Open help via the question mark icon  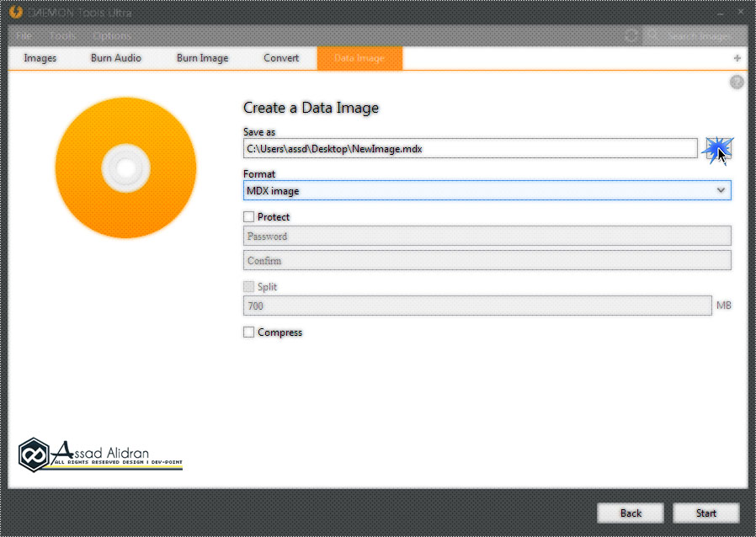click(737, 82)
